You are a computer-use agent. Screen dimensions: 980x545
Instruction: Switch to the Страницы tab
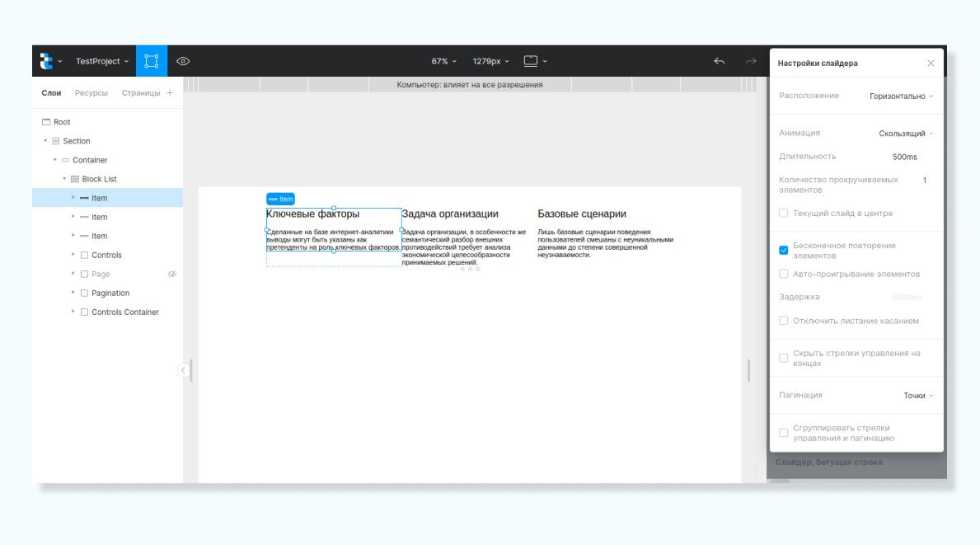point(141,93)
